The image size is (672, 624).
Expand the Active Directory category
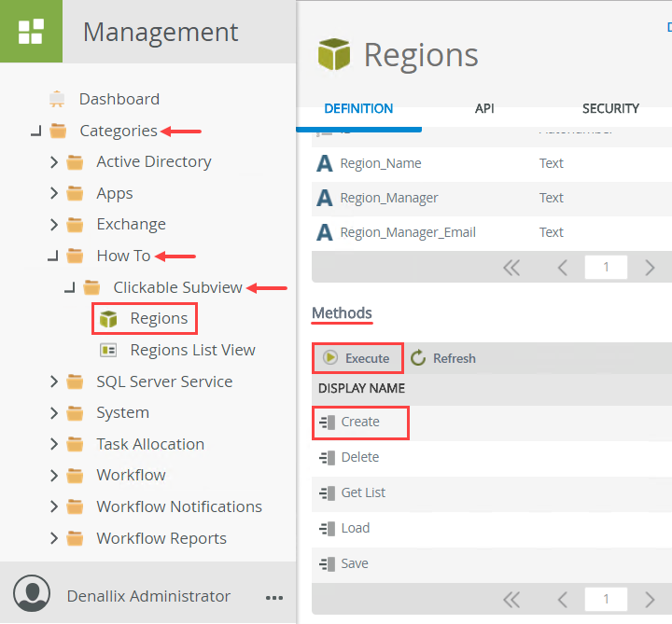point(54,162)
